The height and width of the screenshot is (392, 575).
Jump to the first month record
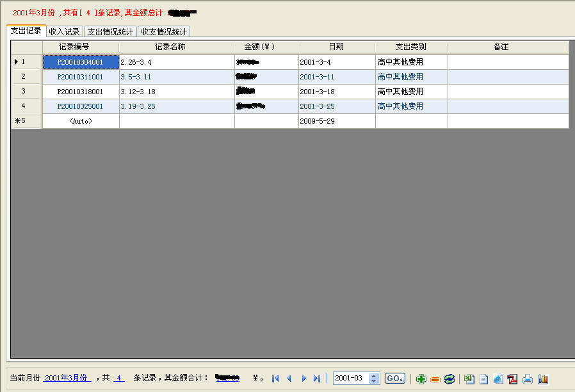(275, 378)
